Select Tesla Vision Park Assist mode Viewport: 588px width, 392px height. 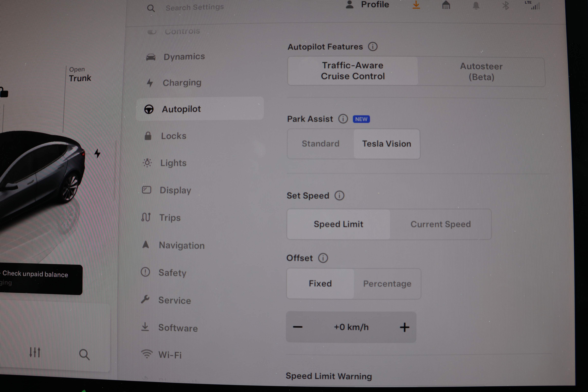point(387,144)
